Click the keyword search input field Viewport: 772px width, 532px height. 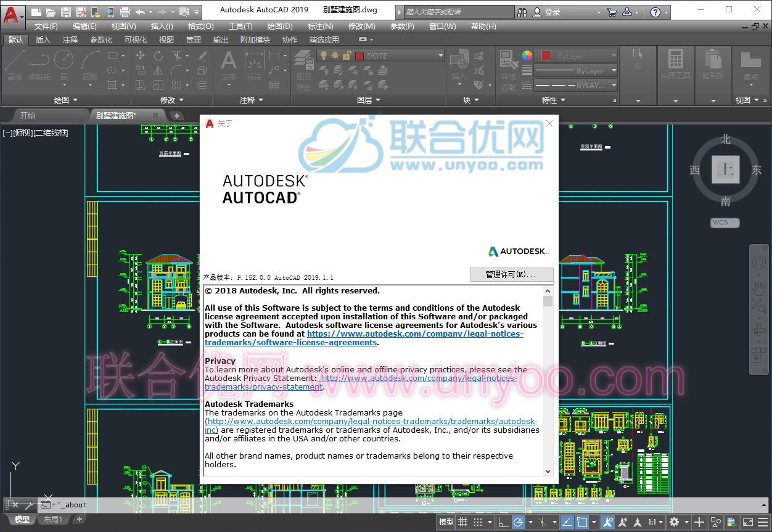(x=459, y=12)
